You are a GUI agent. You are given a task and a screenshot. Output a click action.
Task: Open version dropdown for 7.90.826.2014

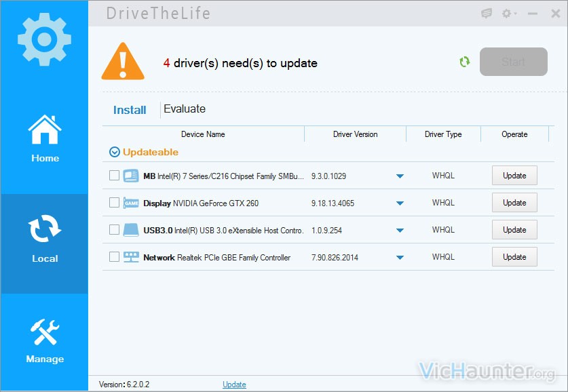(x=400, y=258)
